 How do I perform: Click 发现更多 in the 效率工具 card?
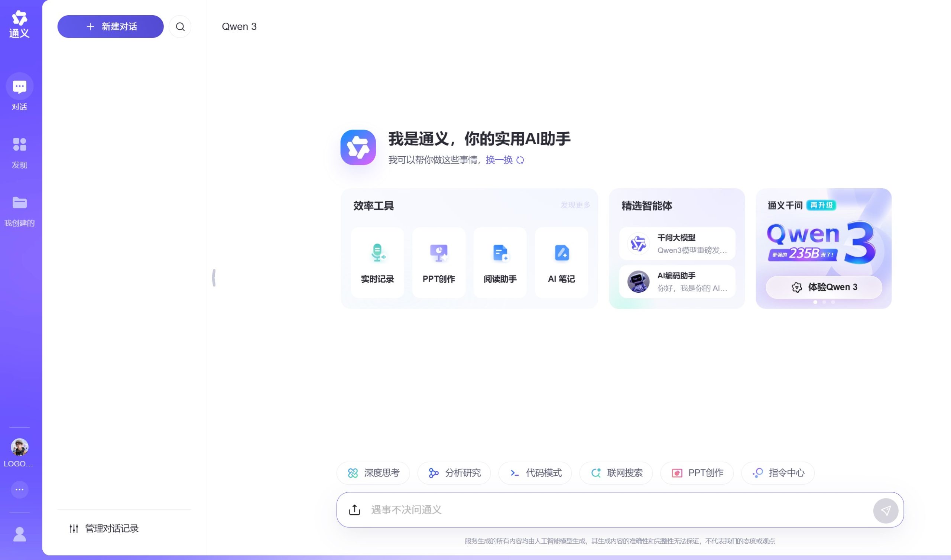575,205
